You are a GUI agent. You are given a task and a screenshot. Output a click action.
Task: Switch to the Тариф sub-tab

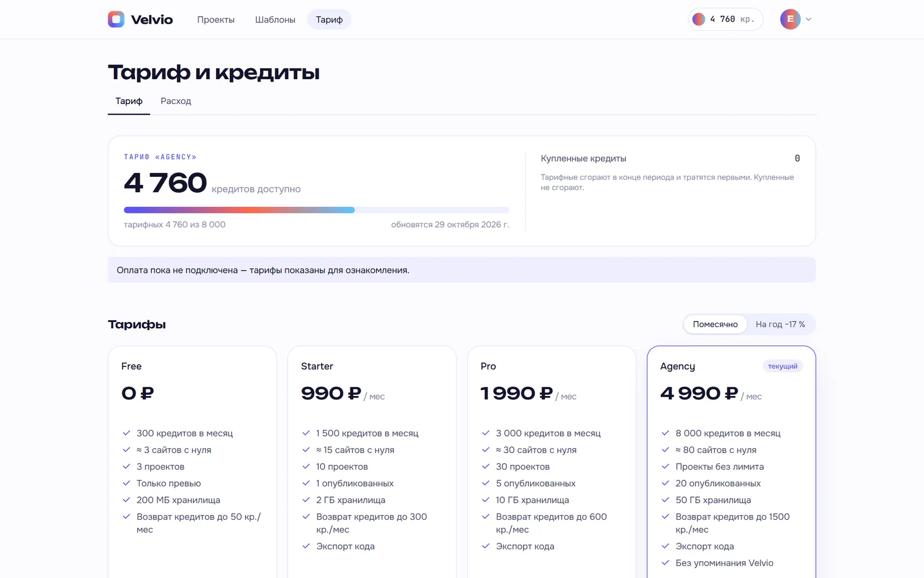pyautogui.click(x=129, y=101)
